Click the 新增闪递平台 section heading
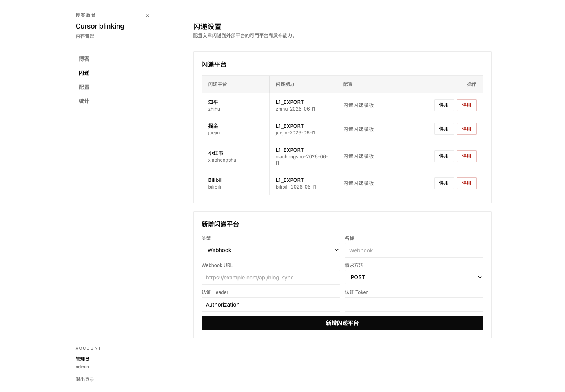 [220, 224]
